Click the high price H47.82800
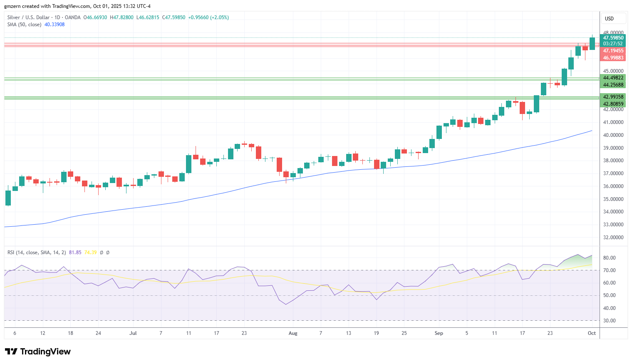 point(121,17)
